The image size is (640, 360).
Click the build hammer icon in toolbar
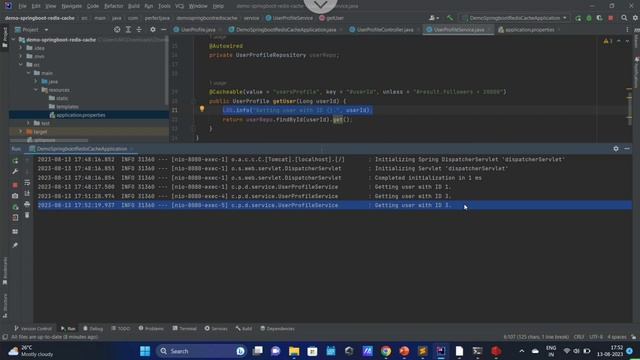[x=450, y=18]
